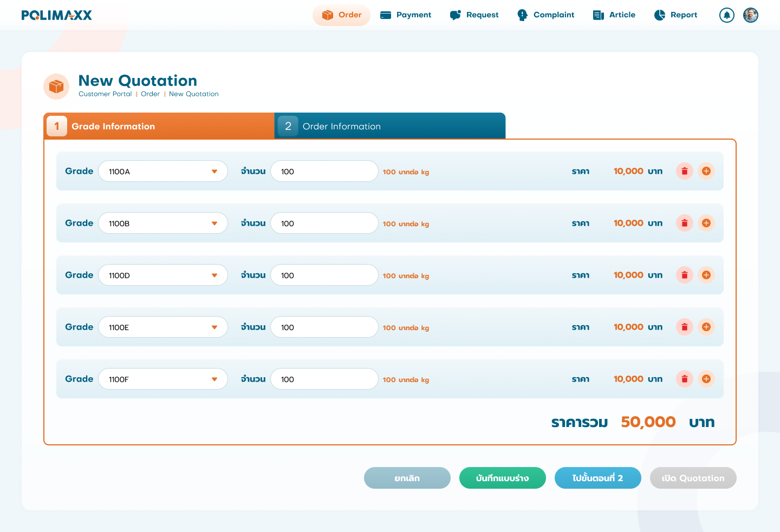This screenshot has height=532, width=780.
Task: Click the trash icon on the 1100E row
Action: point(684,327)
